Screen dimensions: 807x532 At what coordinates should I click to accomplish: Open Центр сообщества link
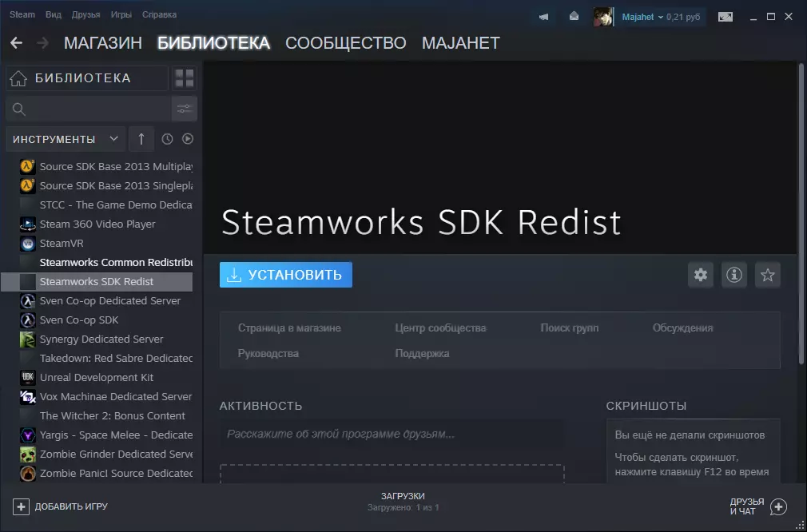point(440,328)
